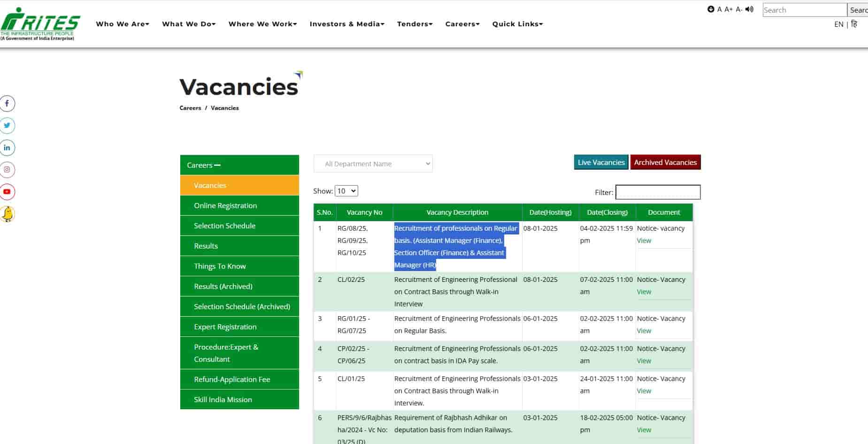Increase font size with A+ control
This screenshot has width=868, height=444.
click(x=727, y=8)
